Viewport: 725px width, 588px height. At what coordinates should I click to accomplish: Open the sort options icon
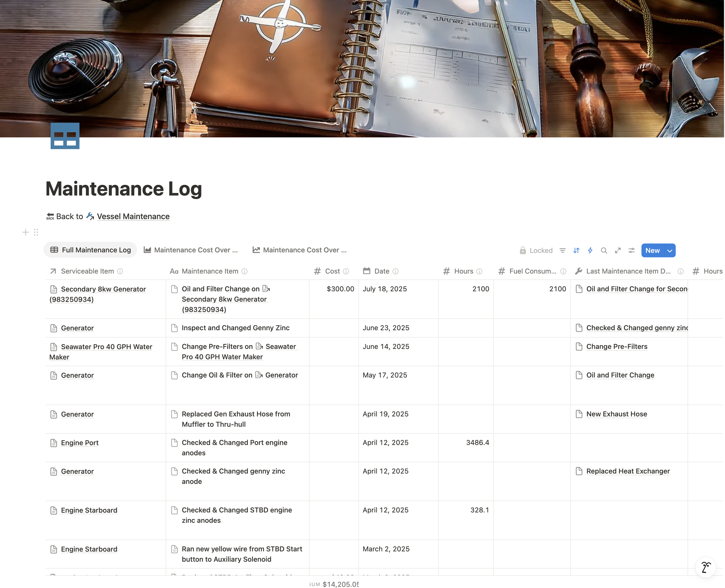click(x=576, y=250)
